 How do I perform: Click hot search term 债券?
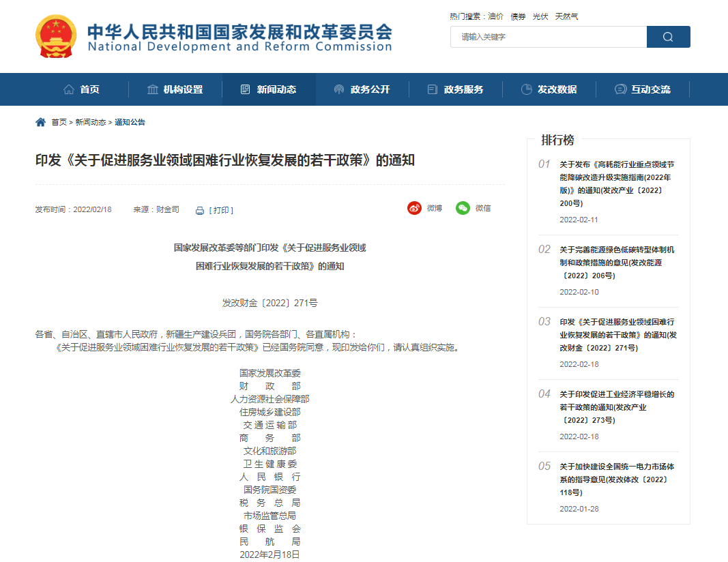click(518, 16)
